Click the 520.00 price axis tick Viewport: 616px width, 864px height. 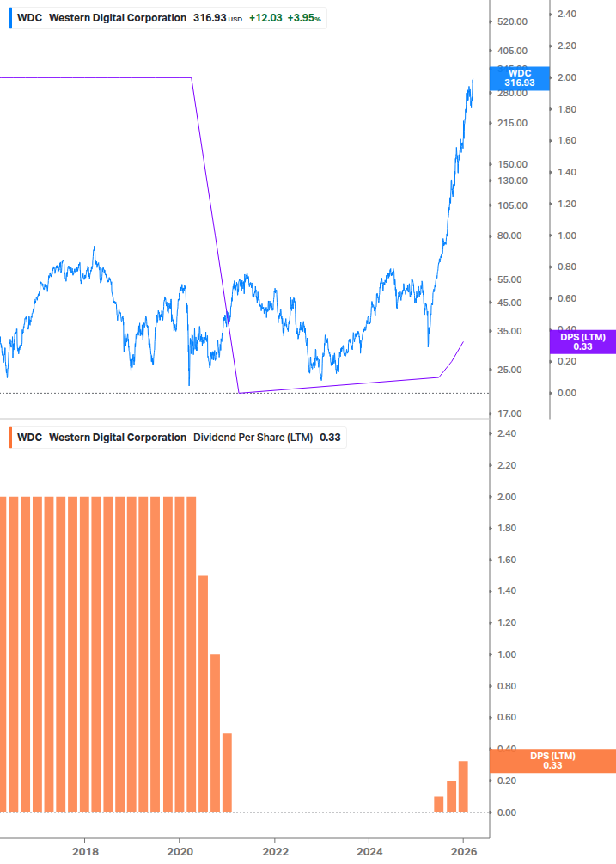pos(513,22)
